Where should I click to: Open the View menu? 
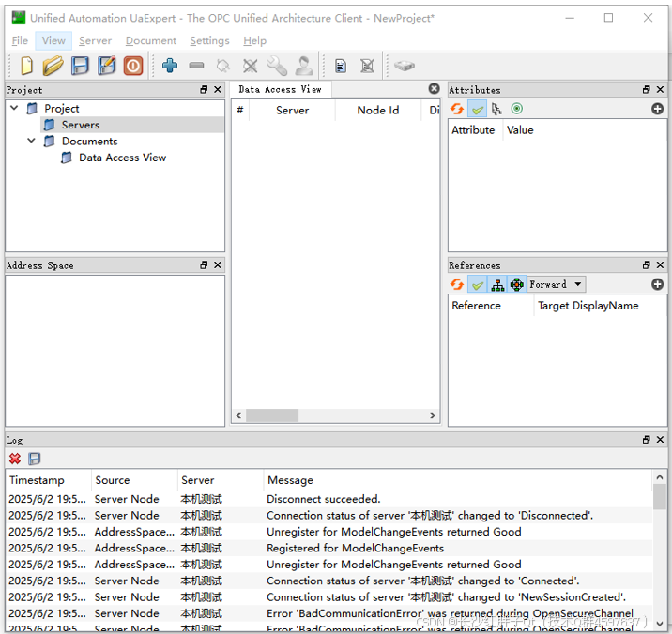pos(53,40)
